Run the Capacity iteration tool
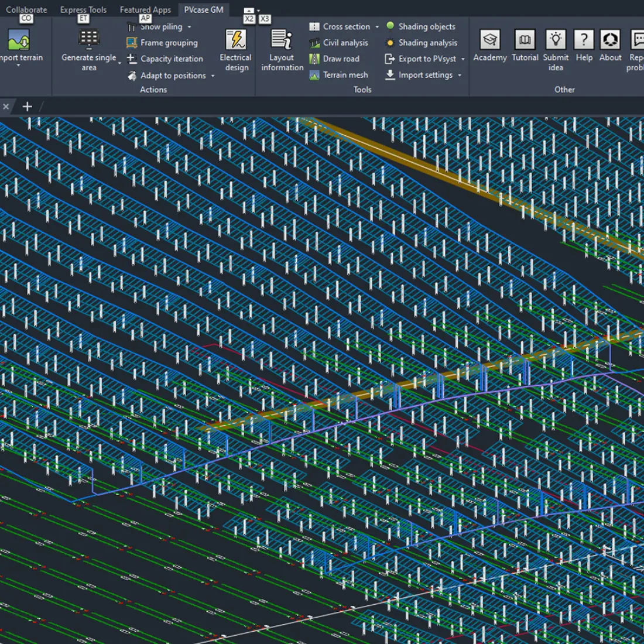Image resolution: width=644 pixels, height=644 pixels. 165,59
